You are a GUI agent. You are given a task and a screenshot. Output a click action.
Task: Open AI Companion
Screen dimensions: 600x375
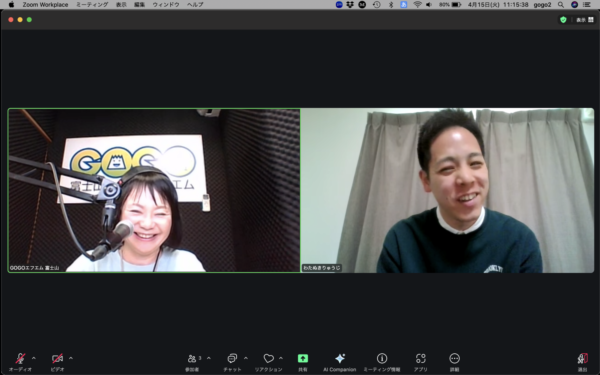click(x=340, y=362)
